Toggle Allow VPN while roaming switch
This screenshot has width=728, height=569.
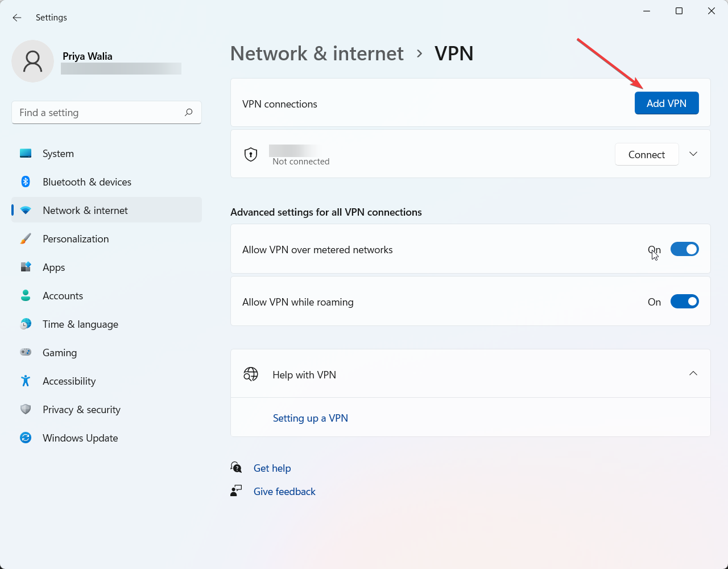click(684, 302)
